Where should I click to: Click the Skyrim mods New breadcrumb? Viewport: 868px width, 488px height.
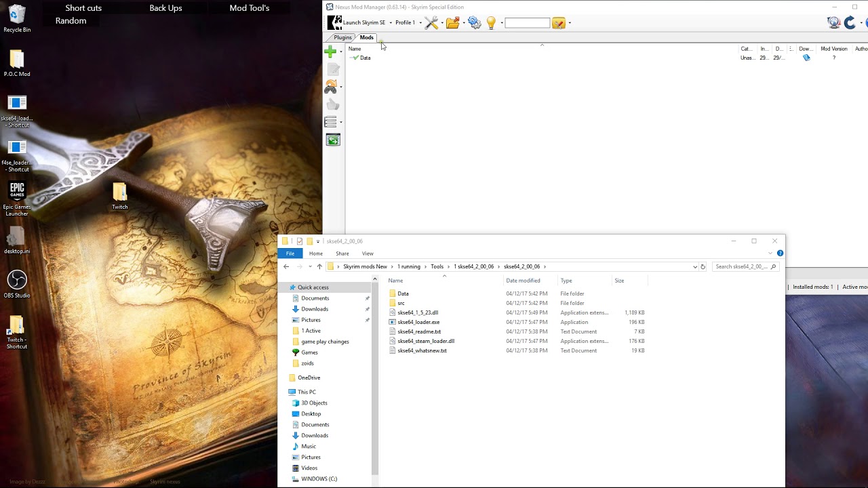pyautogui.click(x=365, y=266)
